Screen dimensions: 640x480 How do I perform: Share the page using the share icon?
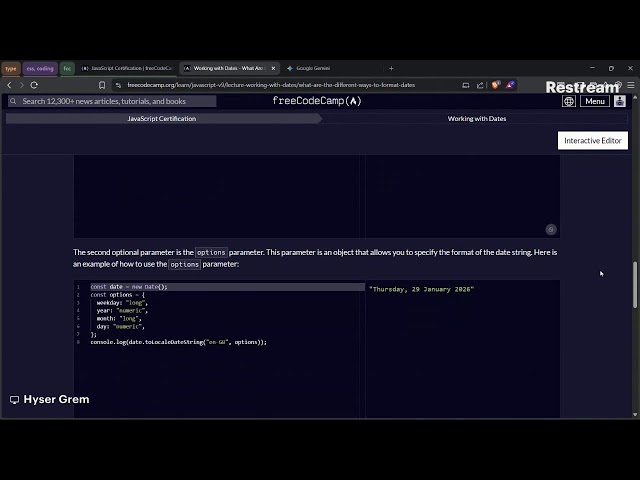480,85
